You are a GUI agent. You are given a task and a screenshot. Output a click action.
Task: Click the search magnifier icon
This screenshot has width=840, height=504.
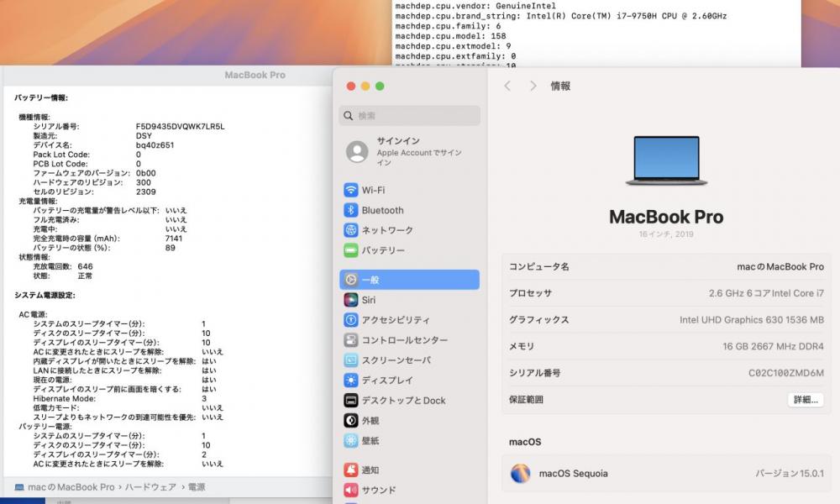(x=349, y=116)
